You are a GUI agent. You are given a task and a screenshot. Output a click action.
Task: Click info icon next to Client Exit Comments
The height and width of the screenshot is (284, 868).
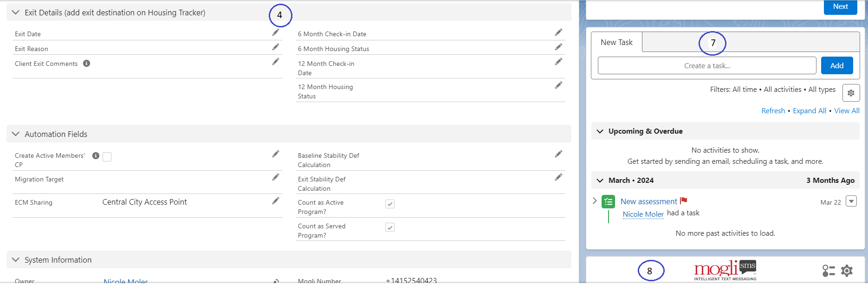click(86, 64)
